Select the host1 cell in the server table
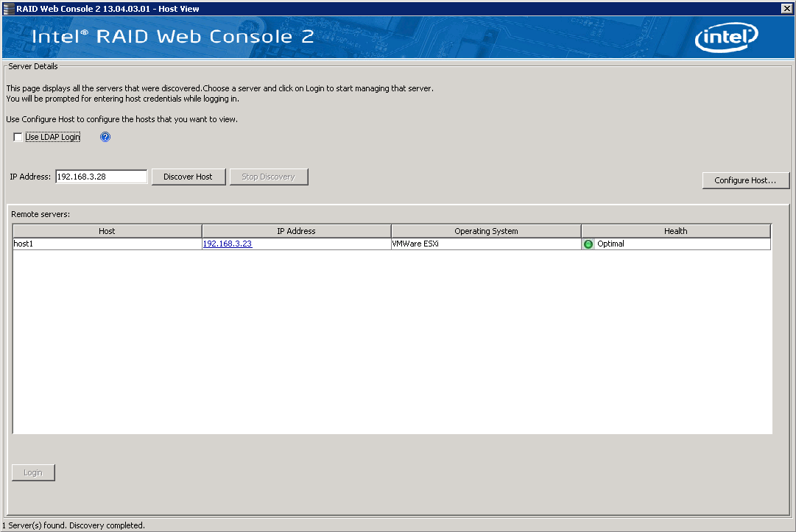796x532 pixels. [107, 244]
